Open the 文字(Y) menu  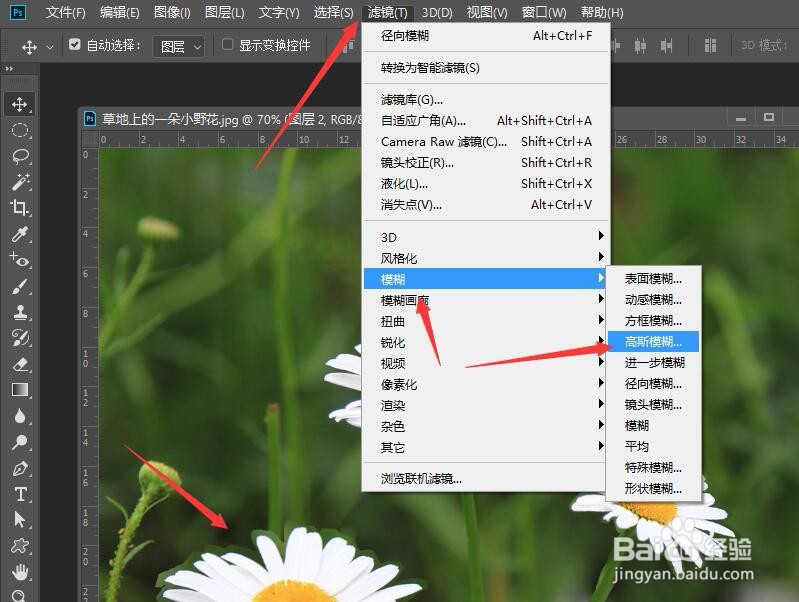pyautogui.click(x=279, y=12)
